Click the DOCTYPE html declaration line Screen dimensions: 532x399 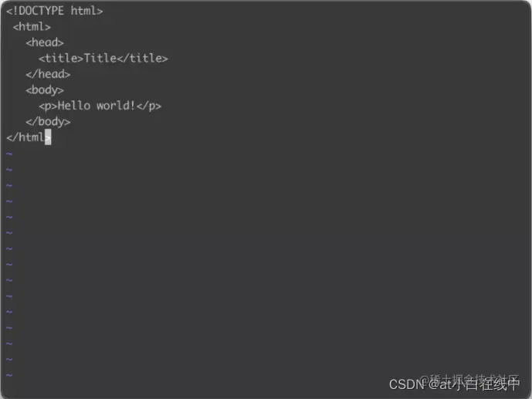pyautogui.click(x=54, y=11)
